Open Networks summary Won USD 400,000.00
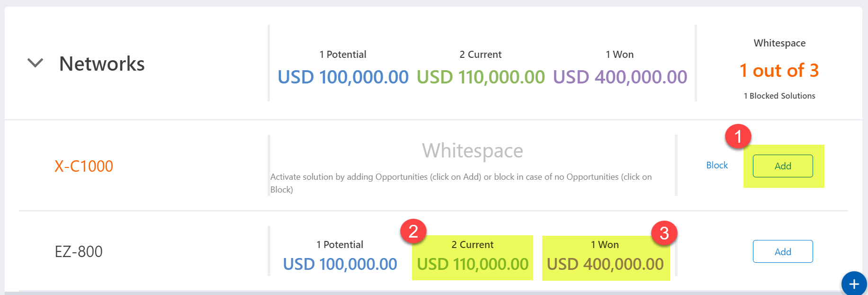The width and height of the screenshot is (868, 295). click(620, 77)
